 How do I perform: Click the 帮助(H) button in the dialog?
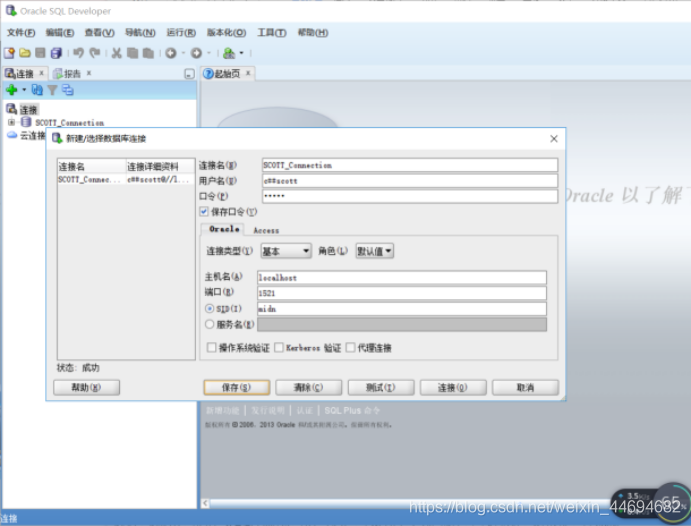pos(86,387)
